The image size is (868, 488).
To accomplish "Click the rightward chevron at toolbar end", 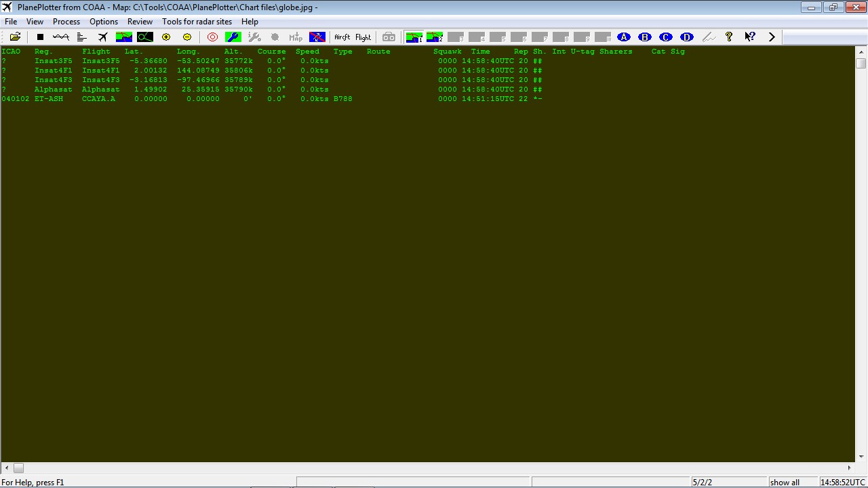I will click(x=772, y=37).
